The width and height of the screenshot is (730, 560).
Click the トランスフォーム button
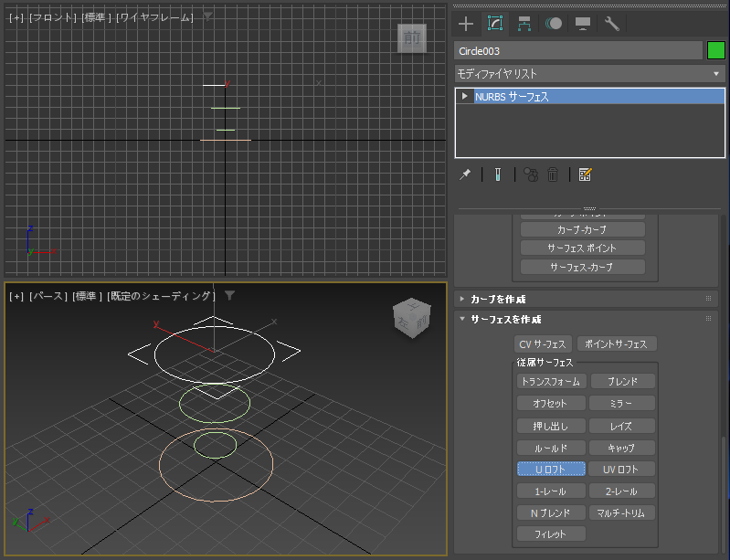point(551,381)
